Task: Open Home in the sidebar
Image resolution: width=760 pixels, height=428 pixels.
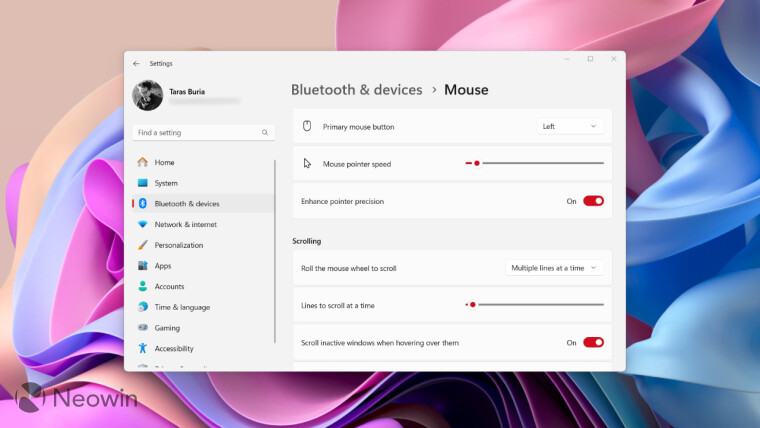Action: 164,162
